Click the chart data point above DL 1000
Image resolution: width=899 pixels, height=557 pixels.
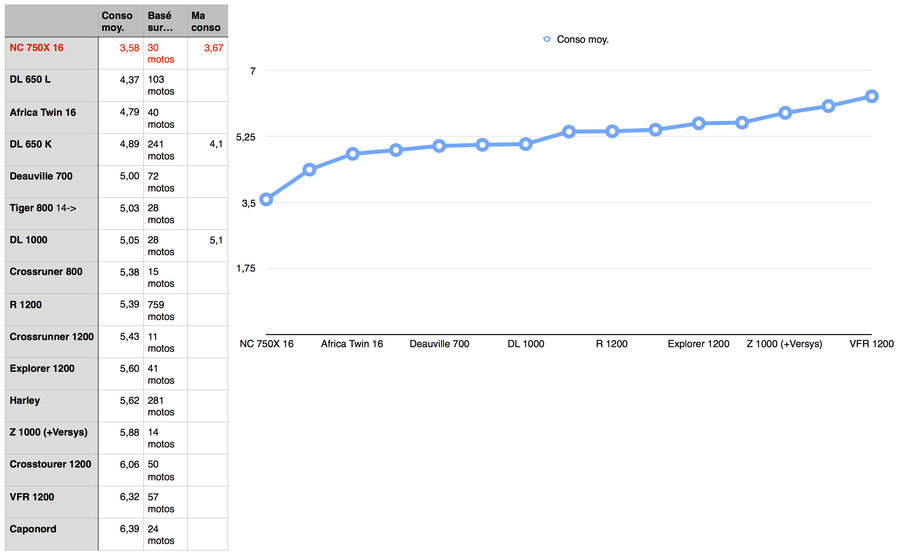tap(526, 144)
